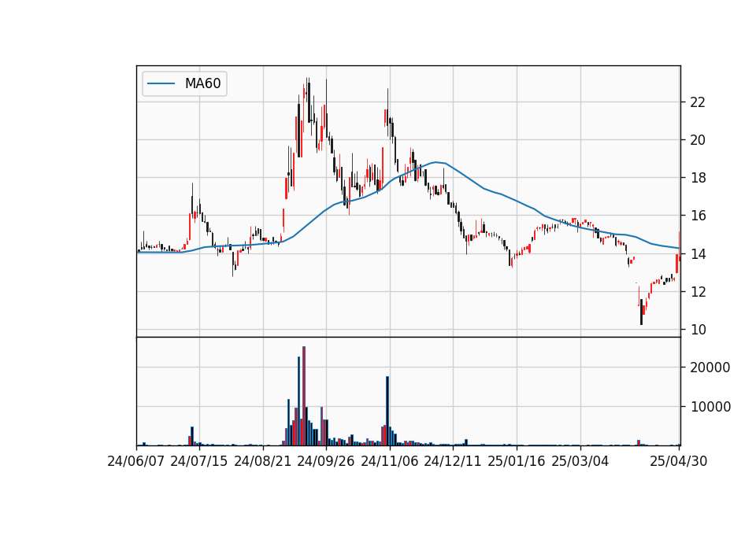
Task: Click the price axis label 10
Action: click(x=698, y=330)
